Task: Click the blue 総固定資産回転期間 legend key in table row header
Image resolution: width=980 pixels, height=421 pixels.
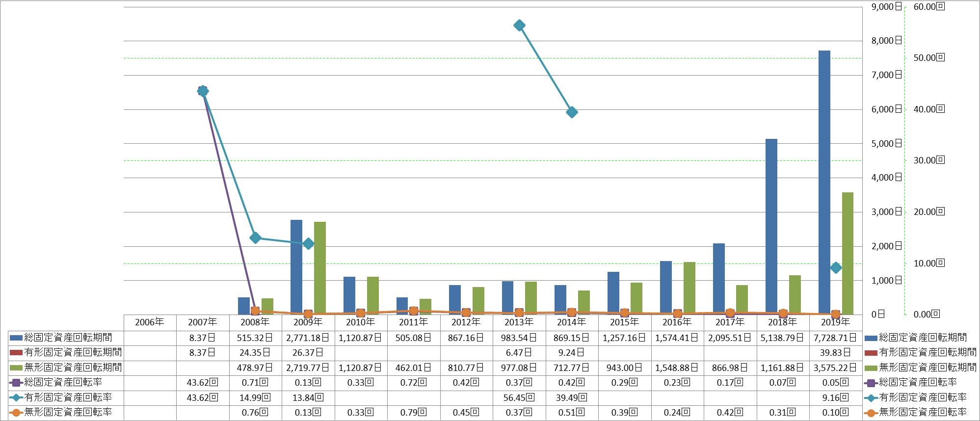Action: click(16, 338)
